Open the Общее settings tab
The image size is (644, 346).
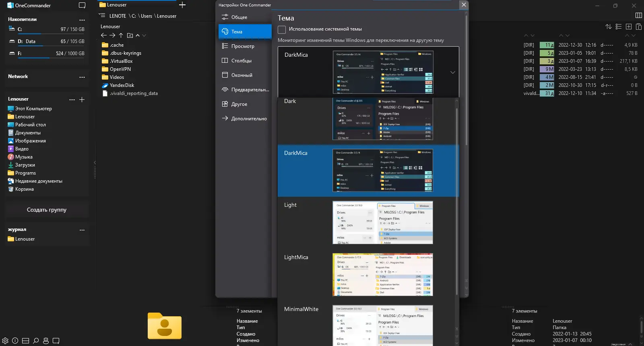[245, 17]
